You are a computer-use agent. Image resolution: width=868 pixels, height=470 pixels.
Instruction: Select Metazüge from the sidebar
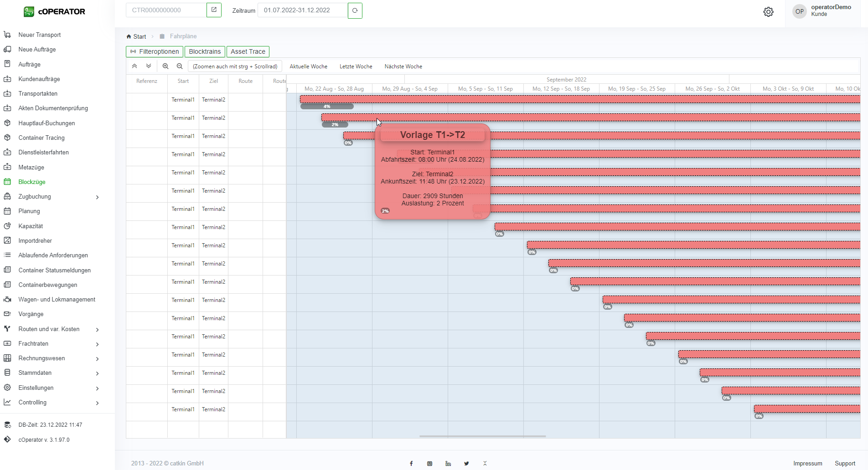coord(31,168)
